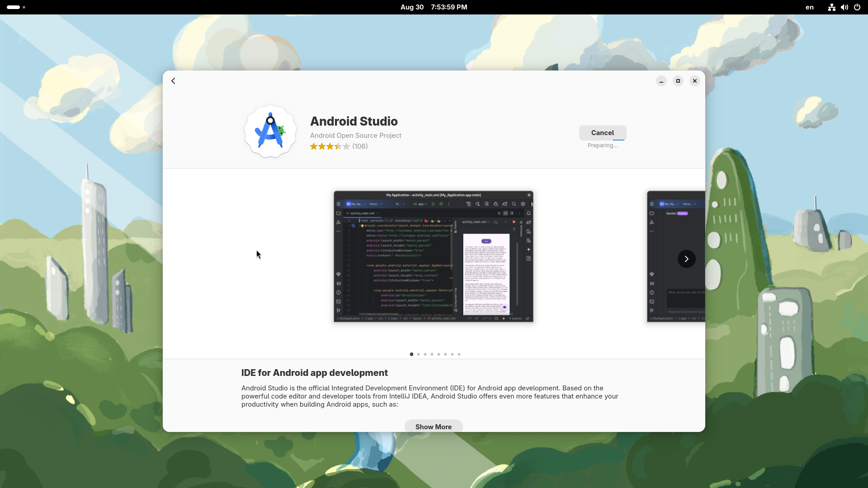Select the sixth carousel page dot
The image size is (868, 488).
(x=445, y=354)
